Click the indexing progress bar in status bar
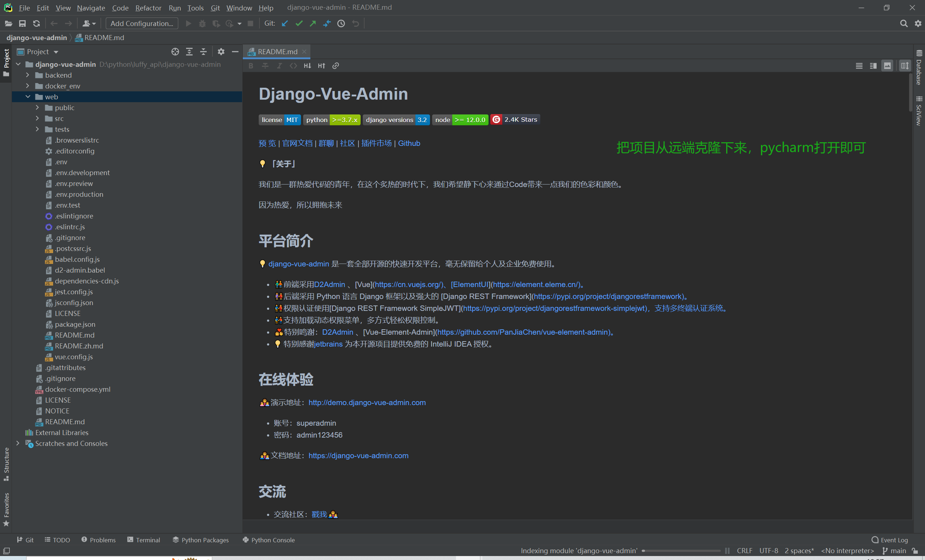925x560 pixels. [682, 551]
